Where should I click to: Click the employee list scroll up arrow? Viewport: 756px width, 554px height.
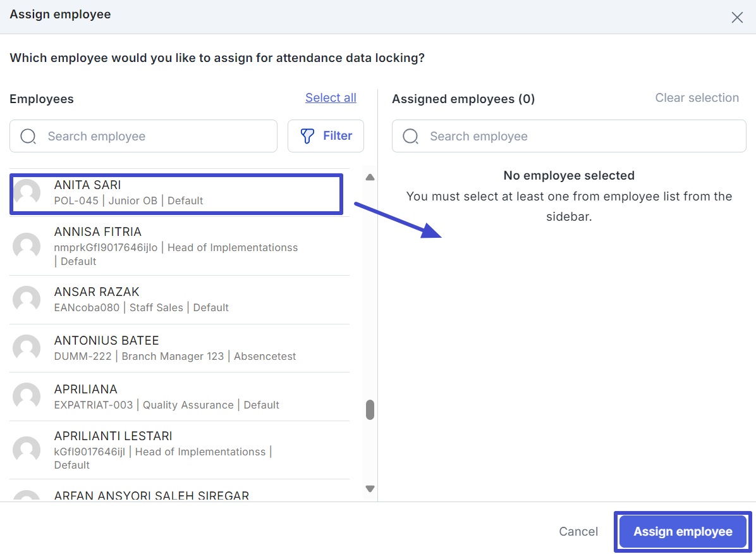click(370, 177)
